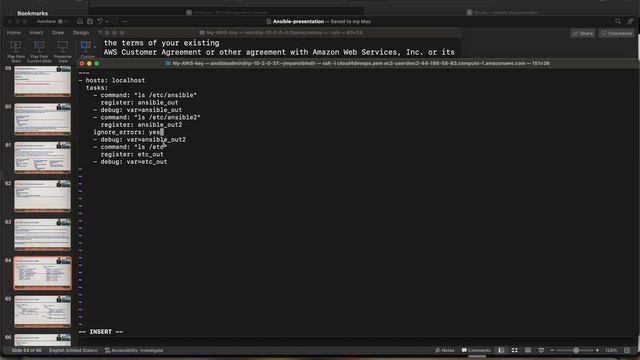Open the Home ribbon tab
Image resolution: width=640 pixels, height=360 pixels.
point(13,33)
